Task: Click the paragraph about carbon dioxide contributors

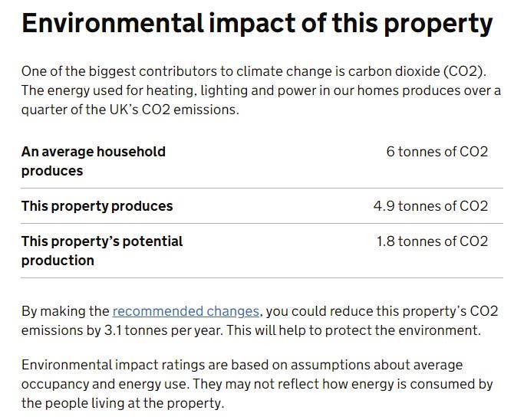Action: pos(262,90)
